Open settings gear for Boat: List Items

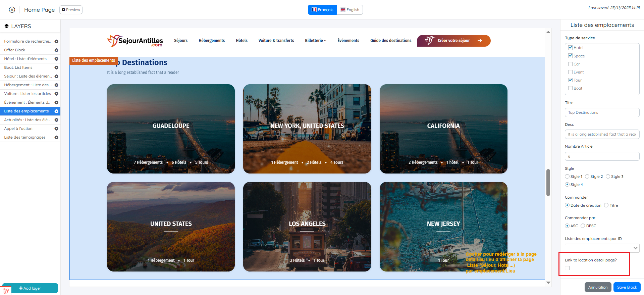point(56,67)
